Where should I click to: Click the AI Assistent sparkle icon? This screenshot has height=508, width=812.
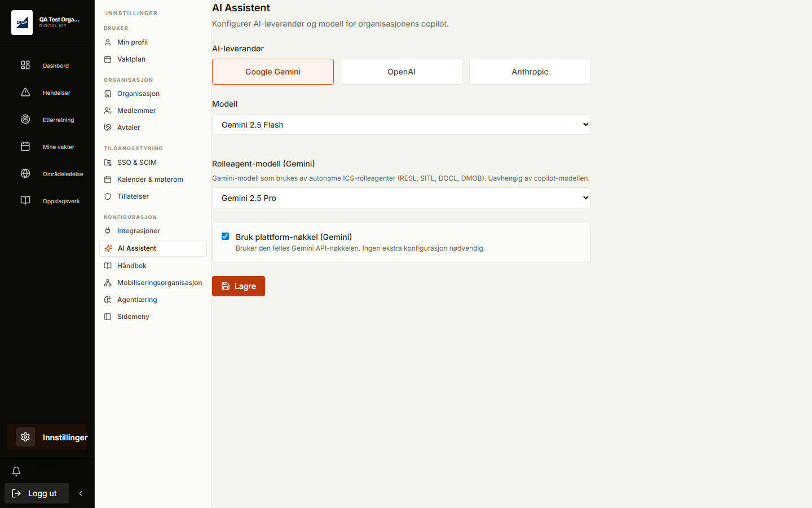(108, 248)
